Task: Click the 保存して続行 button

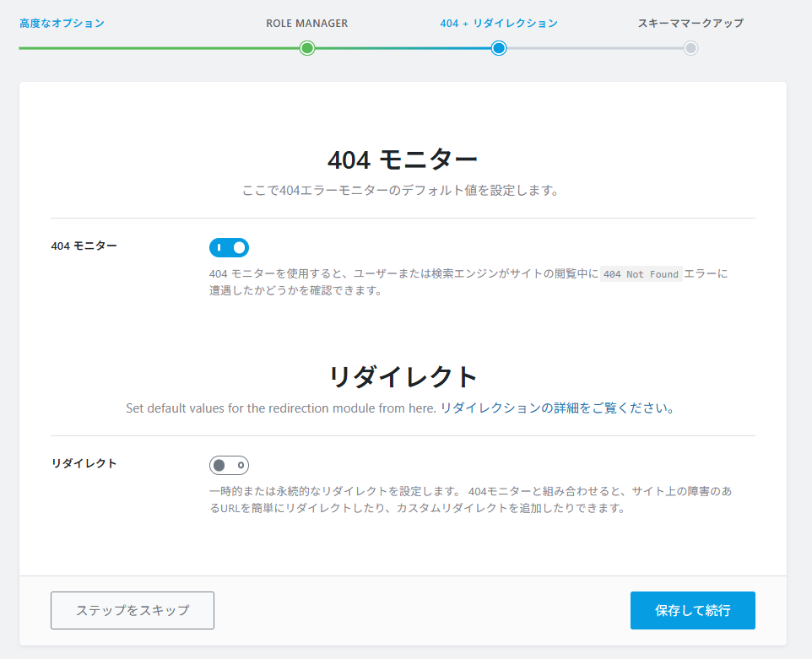Action: 692,610
